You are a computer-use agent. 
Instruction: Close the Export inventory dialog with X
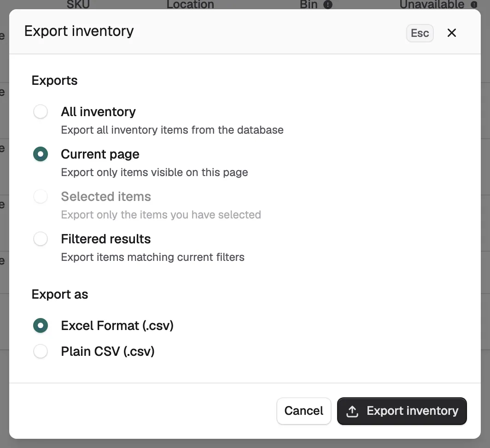pos(452,33)
